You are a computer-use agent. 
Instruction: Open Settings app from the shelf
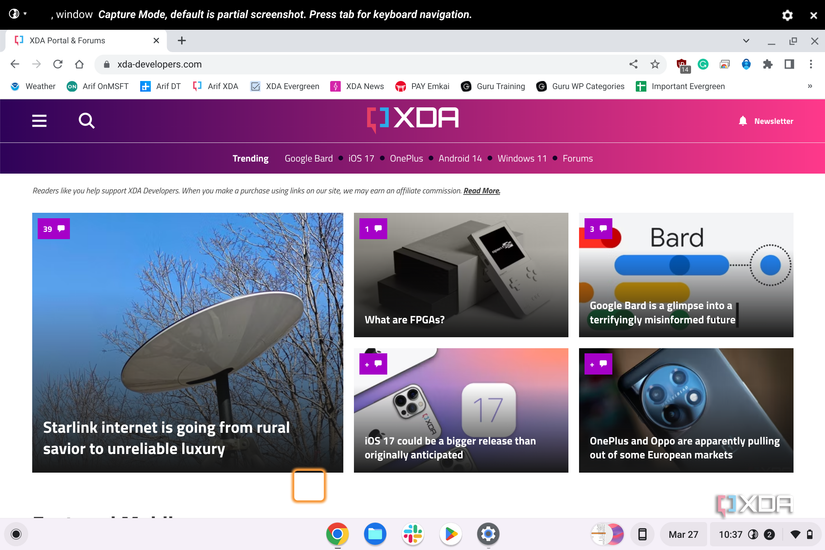point(488,534)
